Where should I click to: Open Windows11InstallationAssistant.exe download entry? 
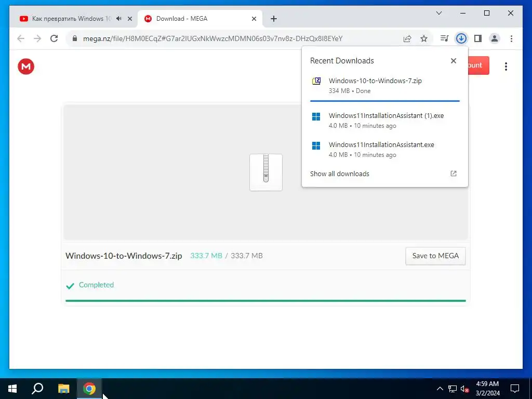[385, 150]
